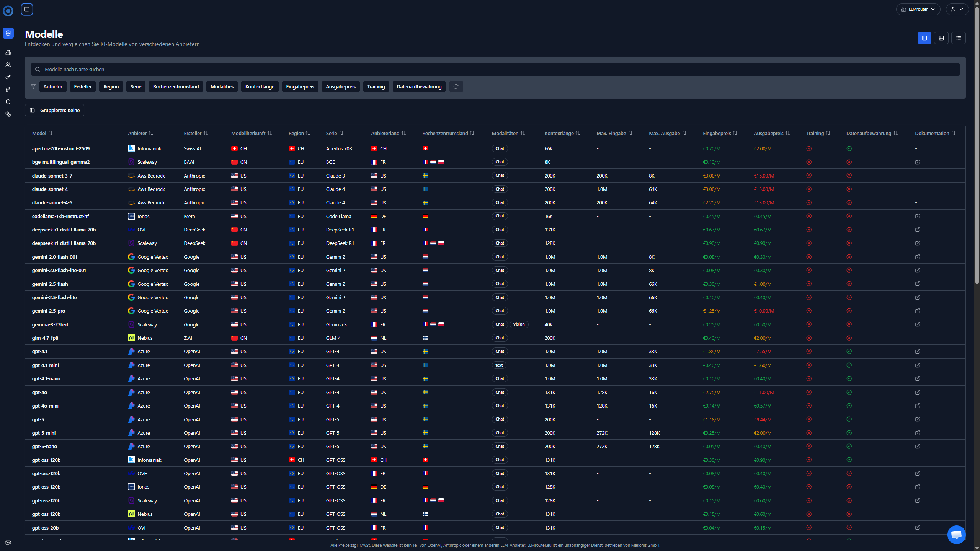Open the coins icon in sidebar

(x=8, y=114)
